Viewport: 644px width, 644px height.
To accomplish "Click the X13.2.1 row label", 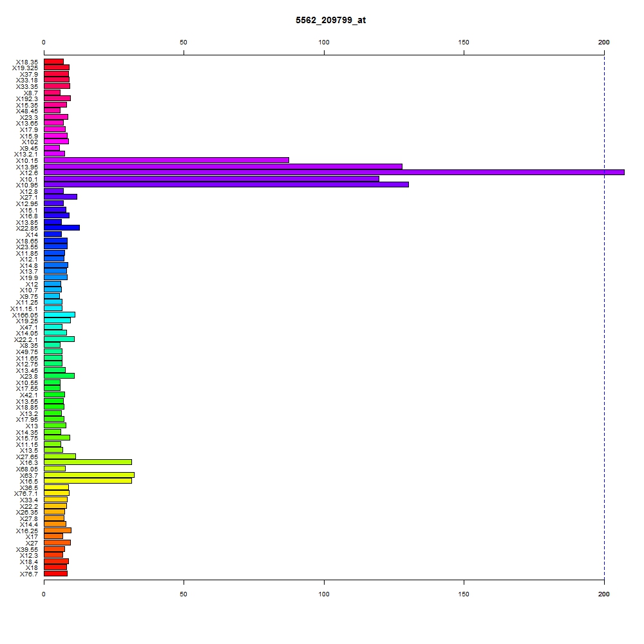I will pyautogui.click(x=26, y=154).
